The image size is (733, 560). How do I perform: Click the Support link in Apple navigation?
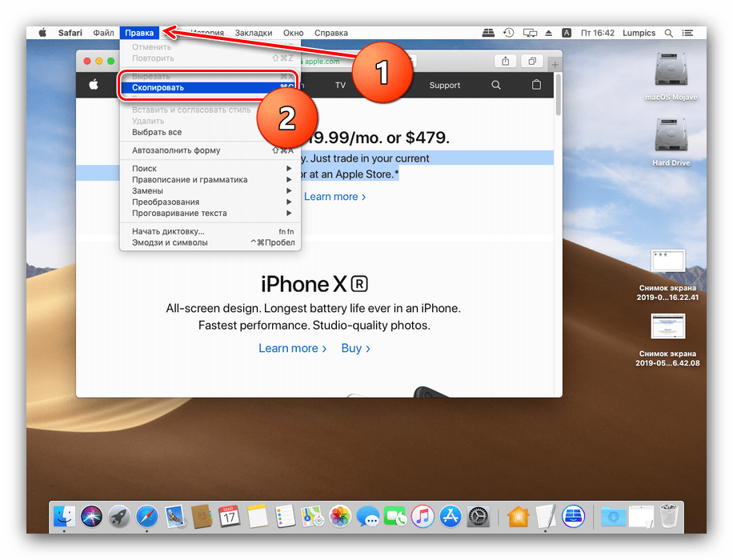[x=444, y=86]
